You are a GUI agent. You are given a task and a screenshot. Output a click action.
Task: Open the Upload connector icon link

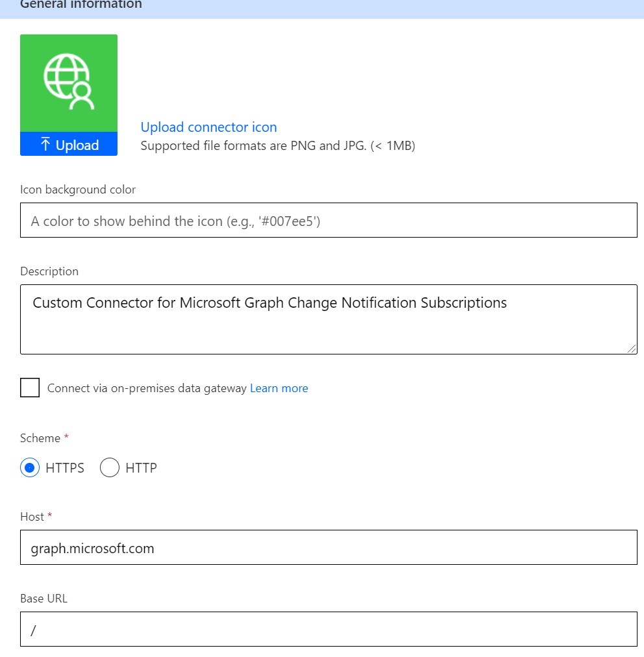click(208, 127)
